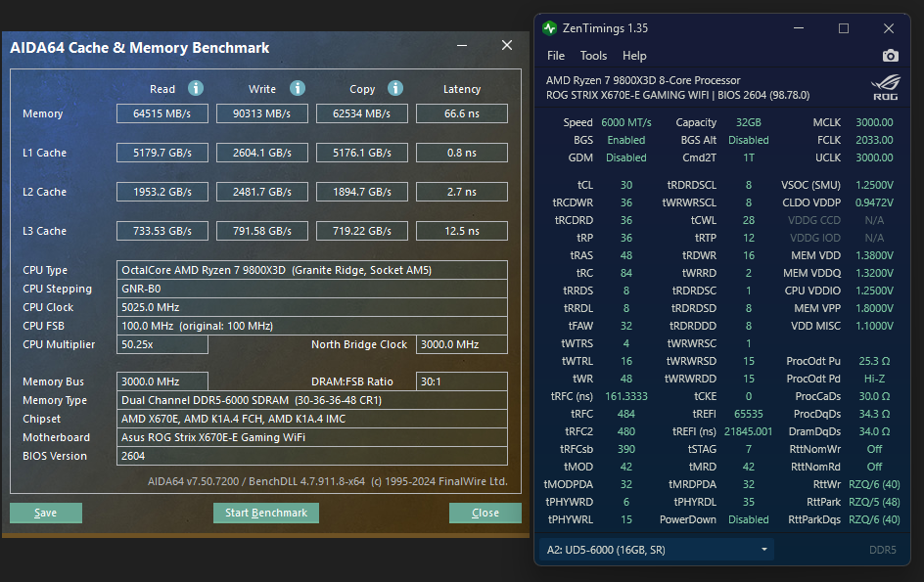Click the CPU Multiplier field 50.25x
924x582 pixels.
tap(162, 344)
